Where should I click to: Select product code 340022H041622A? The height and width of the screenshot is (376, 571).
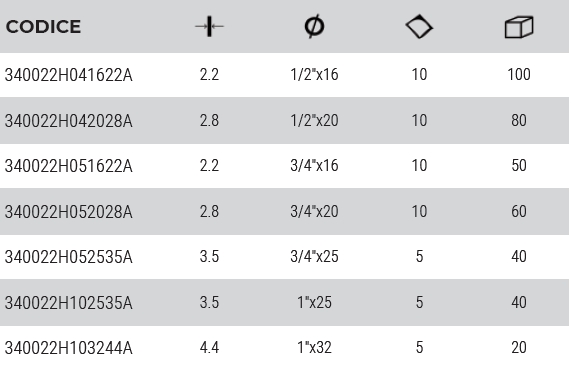[68, 75]
